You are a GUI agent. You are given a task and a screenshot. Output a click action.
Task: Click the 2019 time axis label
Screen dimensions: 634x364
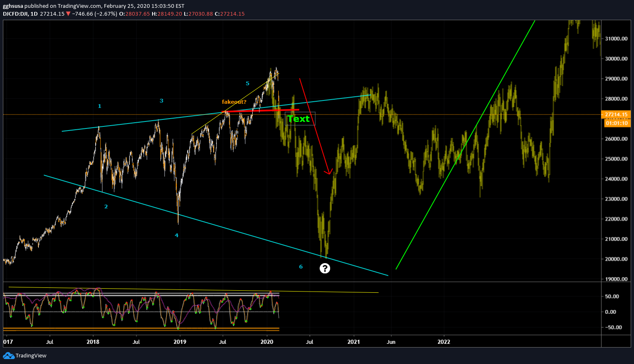(x=180, y=342)
